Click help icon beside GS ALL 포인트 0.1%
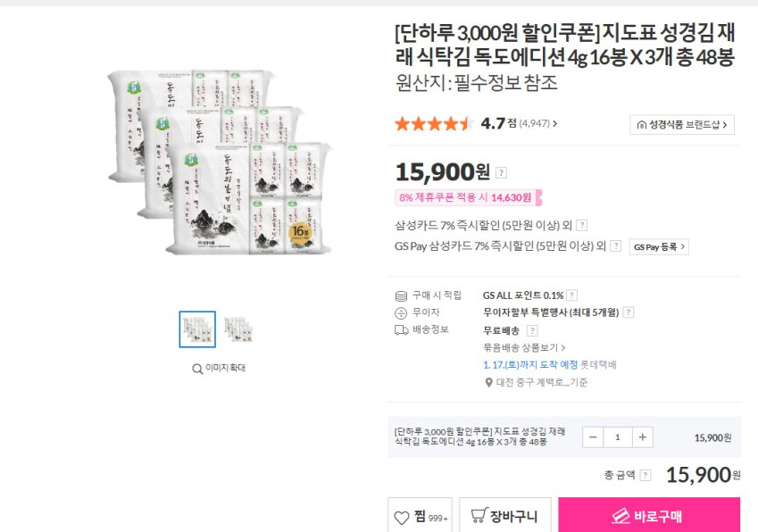 point(571,295)
